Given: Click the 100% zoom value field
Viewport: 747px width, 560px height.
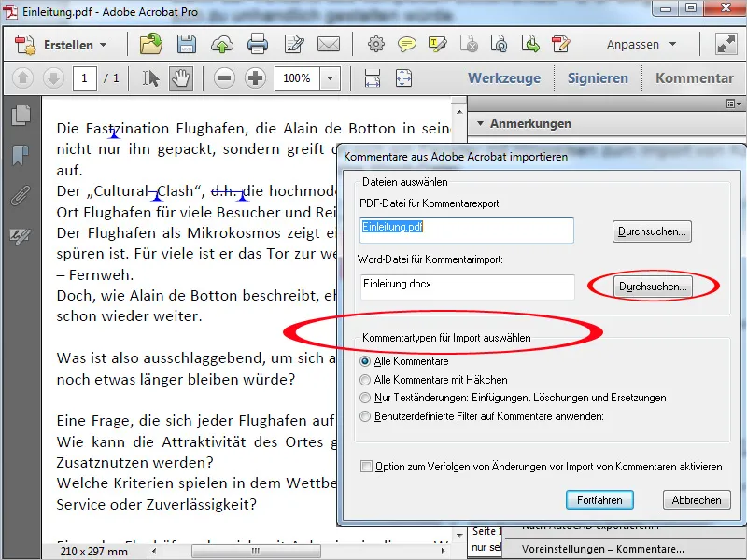Looking at the screenshot, I should (x=297, y=78).
